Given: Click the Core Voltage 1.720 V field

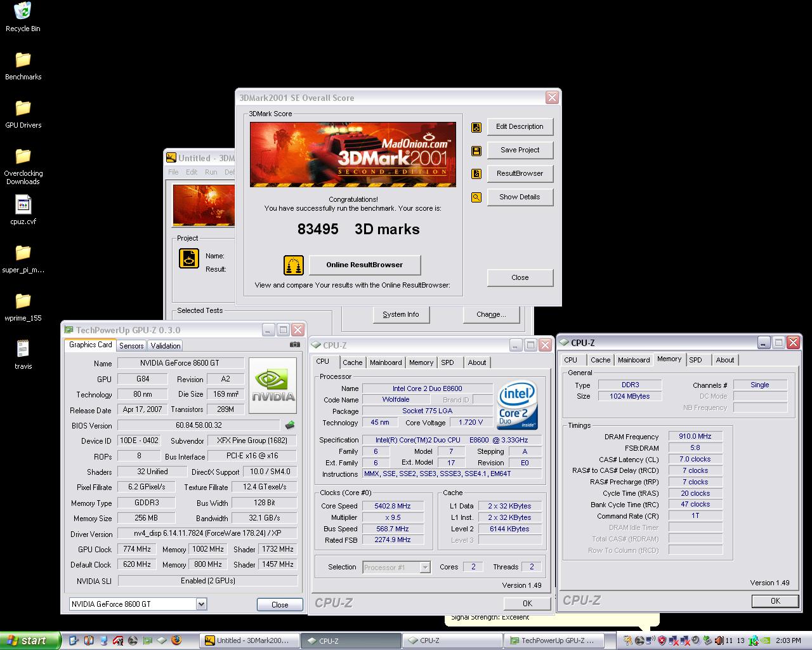Looking at the screenshot, I should point(471,423).
